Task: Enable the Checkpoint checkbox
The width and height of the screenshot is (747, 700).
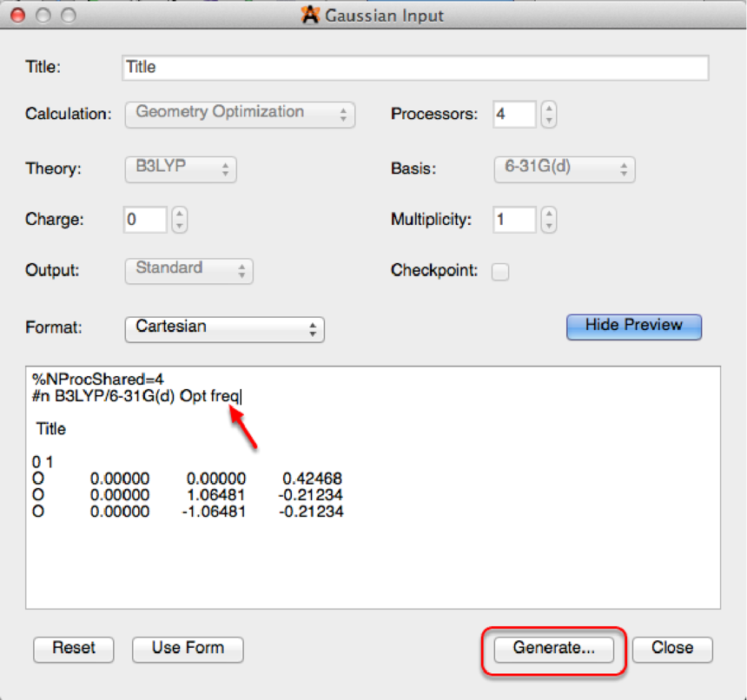Action: point(500,272)
